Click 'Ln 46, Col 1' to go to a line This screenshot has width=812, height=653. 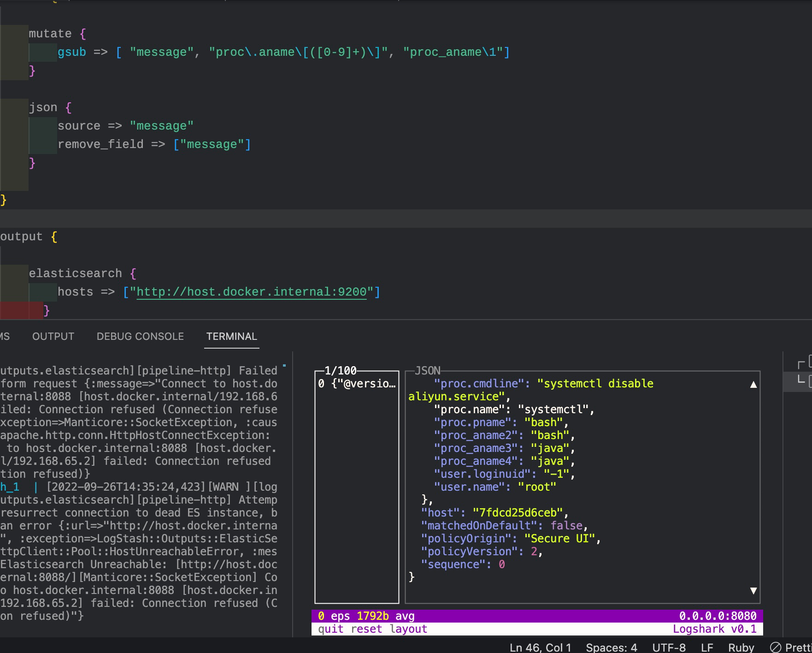pyautogui.click(x=540, y=647)
